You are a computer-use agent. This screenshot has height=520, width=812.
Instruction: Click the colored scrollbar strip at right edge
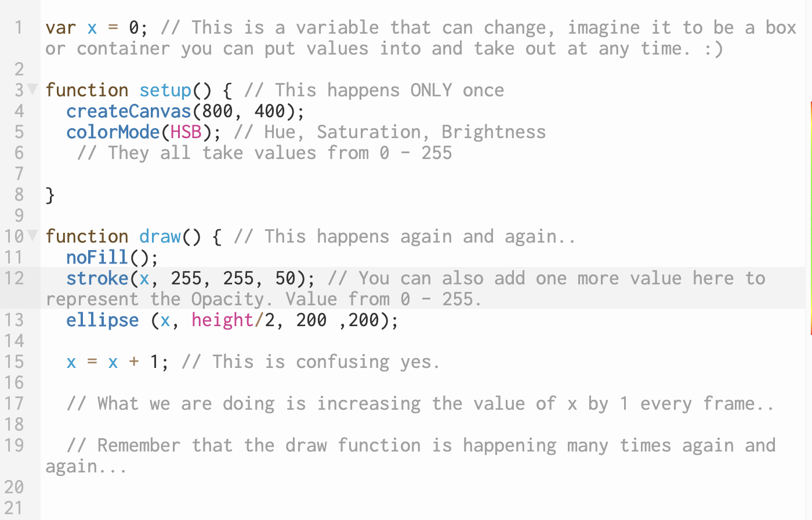[811, 218]
